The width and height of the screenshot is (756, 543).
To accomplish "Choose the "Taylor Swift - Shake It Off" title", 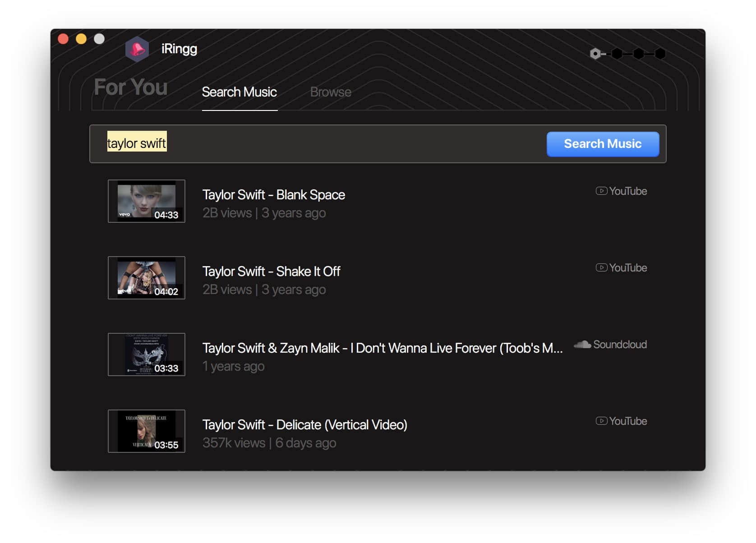I will pyautogui.click(x=272, y=271).
